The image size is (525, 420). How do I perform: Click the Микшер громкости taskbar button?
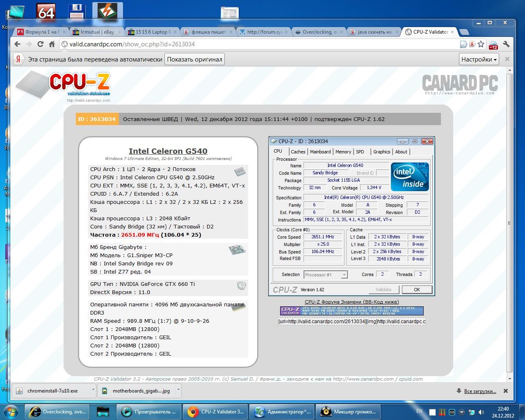click(x=348, y=411)
